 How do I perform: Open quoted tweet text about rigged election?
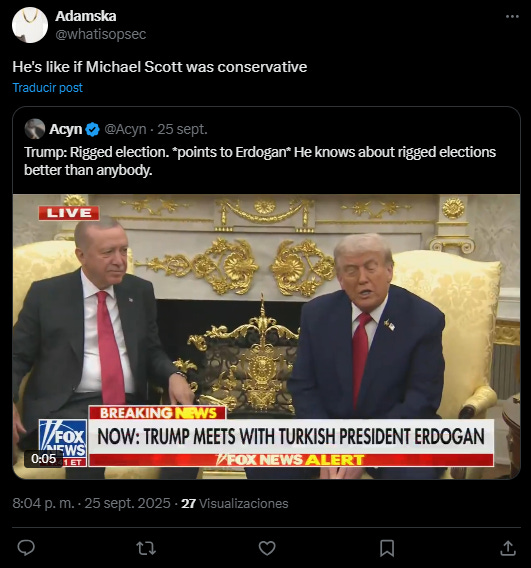click(260, 161)
